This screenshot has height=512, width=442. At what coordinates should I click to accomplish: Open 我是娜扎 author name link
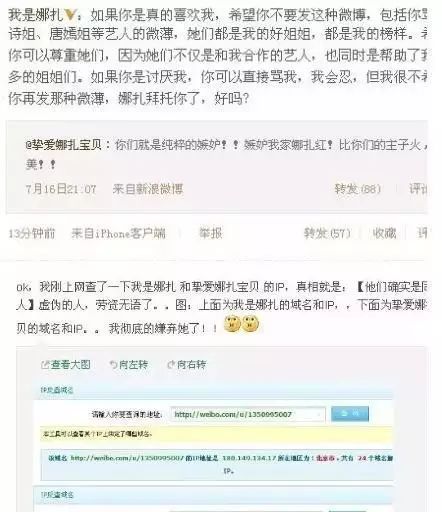(x=36, y=15)
